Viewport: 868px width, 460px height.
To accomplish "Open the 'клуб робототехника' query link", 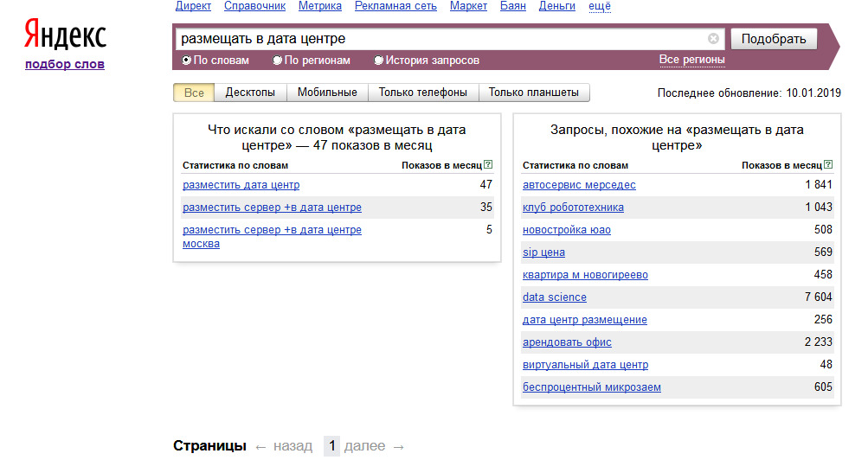I will (573, 208).
